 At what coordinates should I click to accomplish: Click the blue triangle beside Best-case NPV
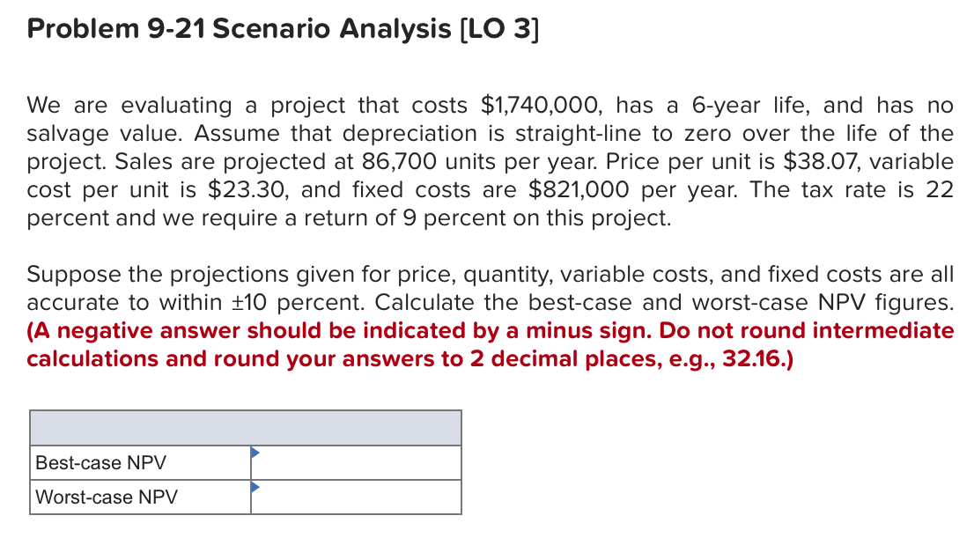click(x=256, y=453)
